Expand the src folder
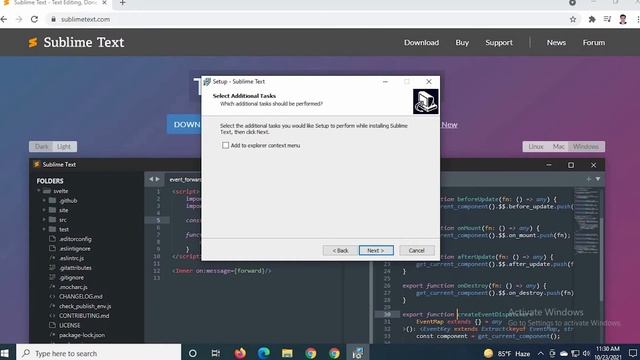This screenshot has width=640, height=360. [x=44, y=220]
